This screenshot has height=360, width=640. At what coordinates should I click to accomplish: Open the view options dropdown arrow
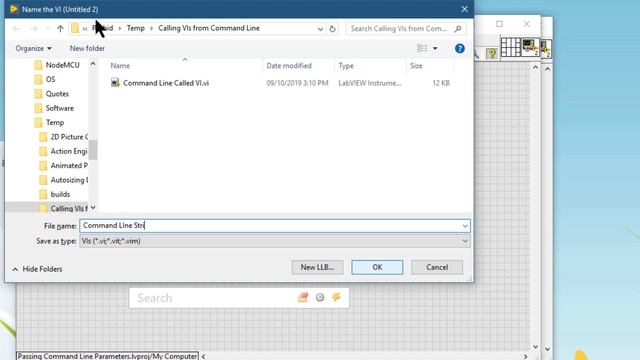435,49
